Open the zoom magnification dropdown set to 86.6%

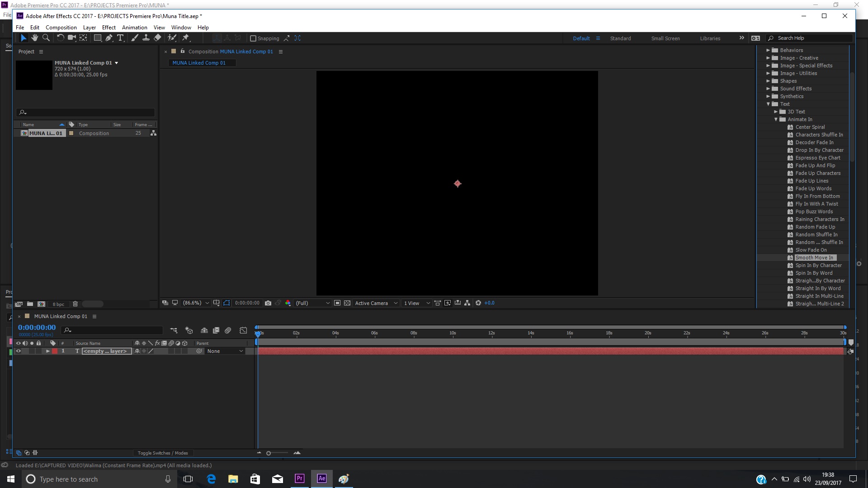(195, 303)
